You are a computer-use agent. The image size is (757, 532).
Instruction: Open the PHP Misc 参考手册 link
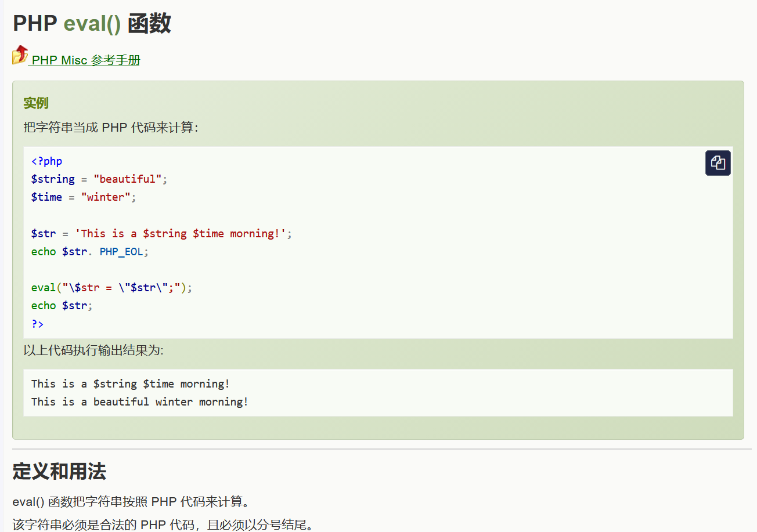coord(86,60)
